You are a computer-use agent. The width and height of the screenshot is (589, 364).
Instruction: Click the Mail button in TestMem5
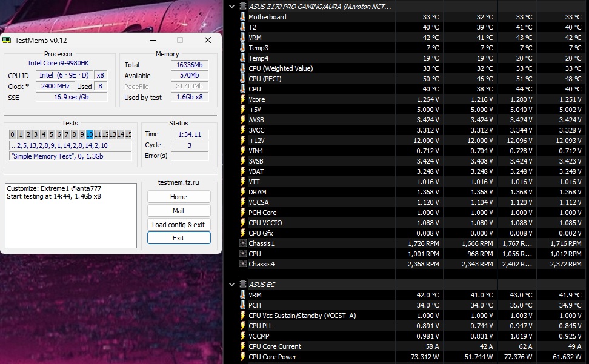[179, 211]
